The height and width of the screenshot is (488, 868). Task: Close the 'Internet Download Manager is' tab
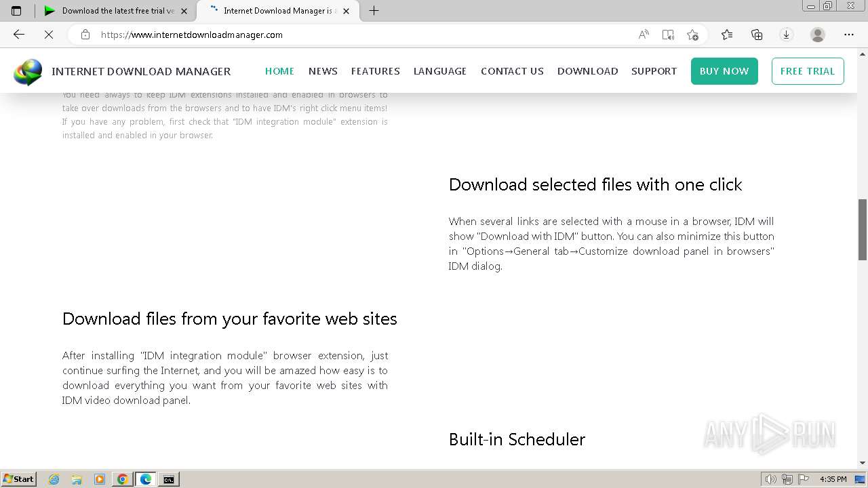tap(347, 11)
